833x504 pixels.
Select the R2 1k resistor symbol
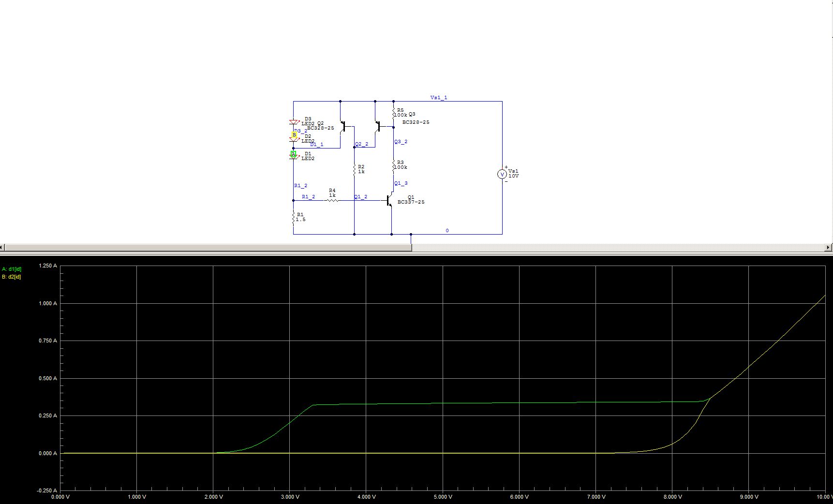coord(355,170)
